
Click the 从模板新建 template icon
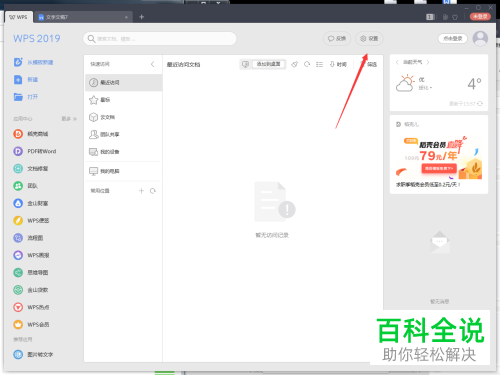[x=18, y=62]
